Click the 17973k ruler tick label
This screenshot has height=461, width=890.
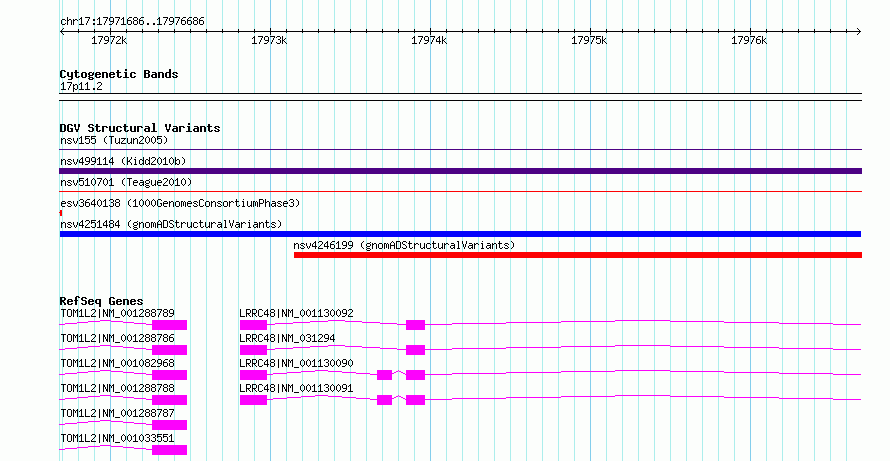[269, 40]
